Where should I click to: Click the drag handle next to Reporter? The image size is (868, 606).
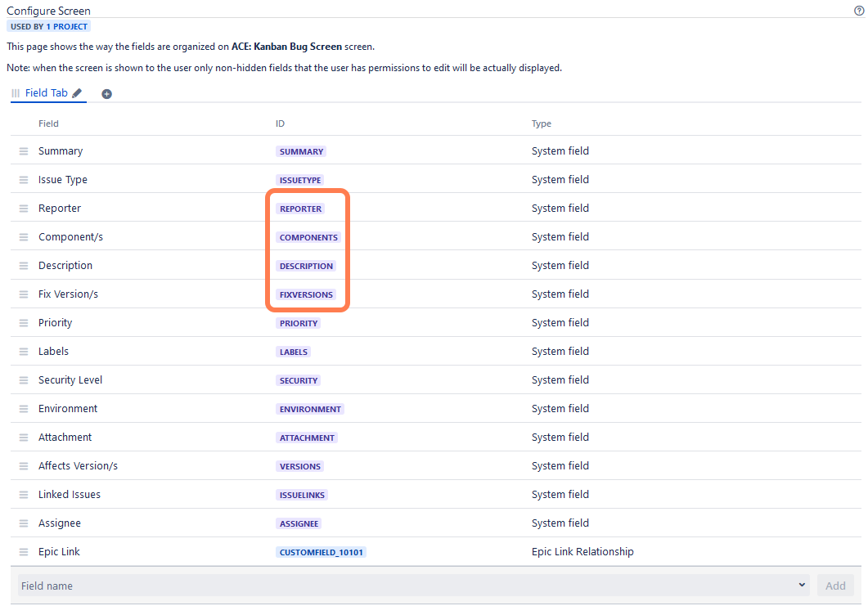point(24,209)
